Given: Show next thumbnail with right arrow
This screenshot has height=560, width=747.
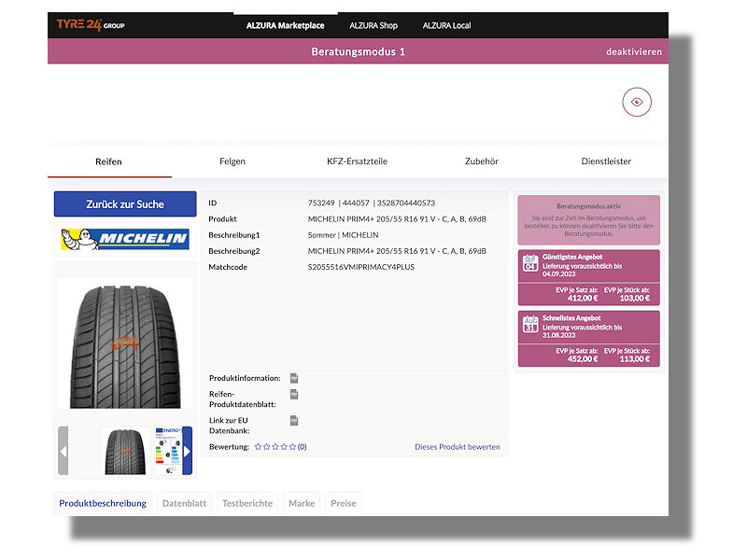Looking at the screenshot, I should click(188, 451).
